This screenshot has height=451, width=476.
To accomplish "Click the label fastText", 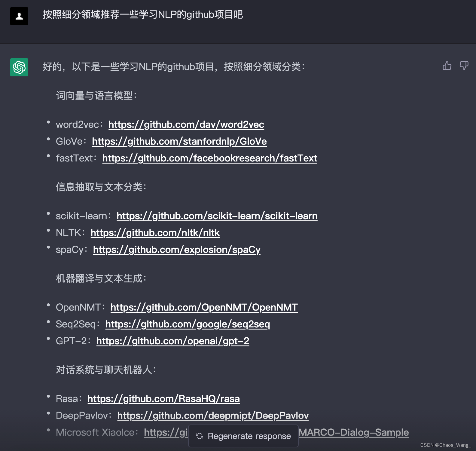I will click(x=74, y=158).
